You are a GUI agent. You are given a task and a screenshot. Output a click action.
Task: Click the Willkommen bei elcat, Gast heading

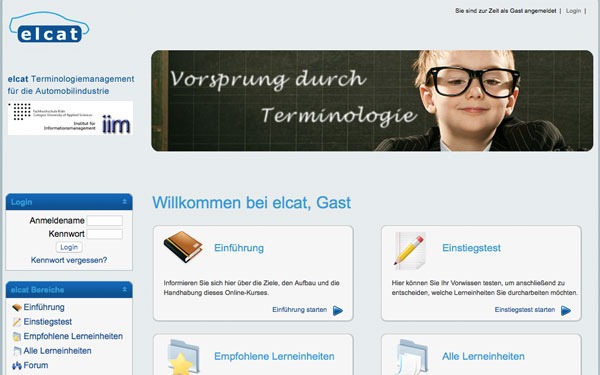(251, 203)
